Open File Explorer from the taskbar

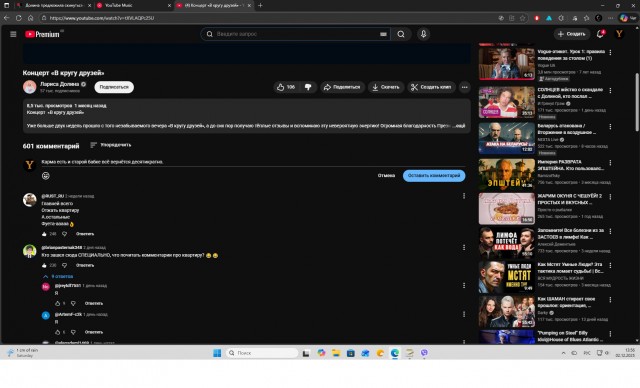coord(336,353)
